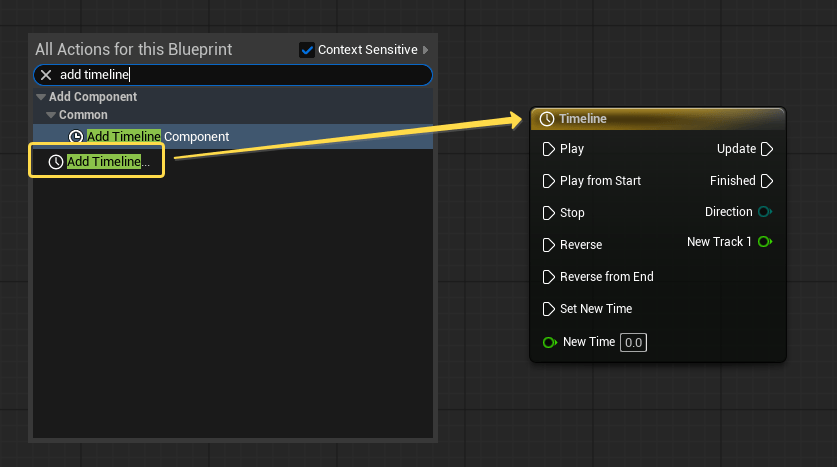This screenshot has width=837, height=467.
Task: Click the New Time value field
Action: [x=633, y=342]
